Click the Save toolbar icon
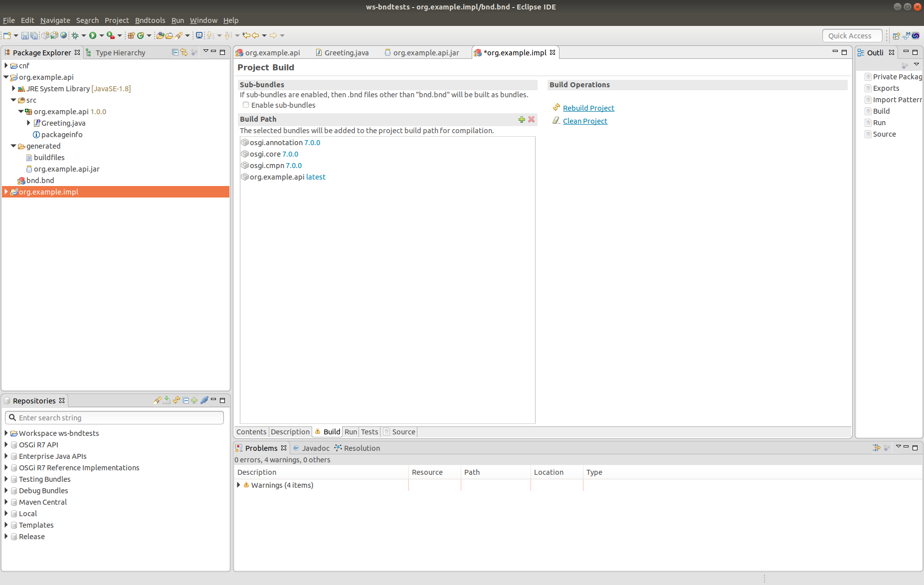Image resolution: width=924 pixels, height=585 pixels. click(25, 35)
